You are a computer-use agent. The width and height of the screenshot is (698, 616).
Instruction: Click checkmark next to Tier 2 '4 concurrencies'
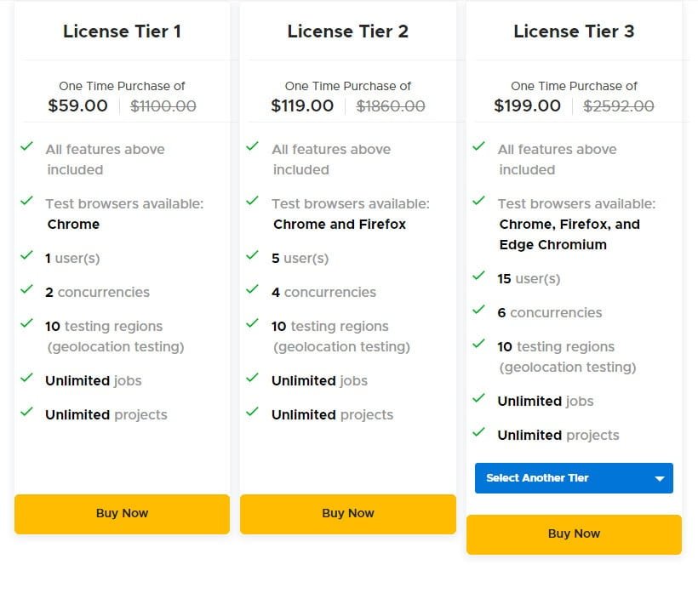[x=253, y=290]
